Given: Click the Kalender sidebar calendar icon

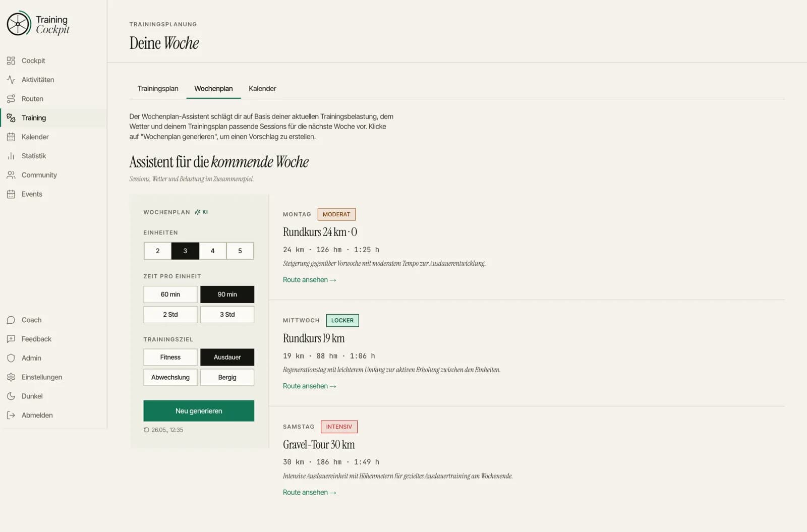Looking at the screenshot, I should coord(11,137).
